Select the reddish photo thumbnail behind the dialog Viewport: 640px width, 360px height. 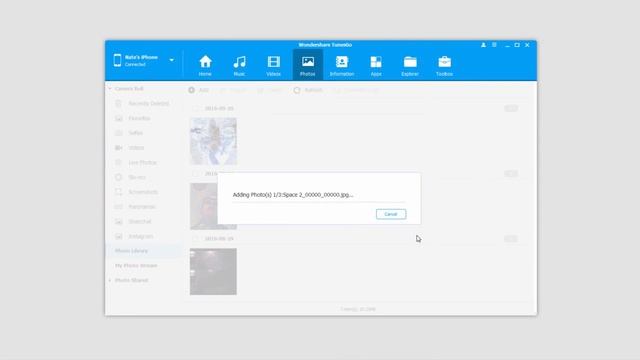(x=203, y=206)
